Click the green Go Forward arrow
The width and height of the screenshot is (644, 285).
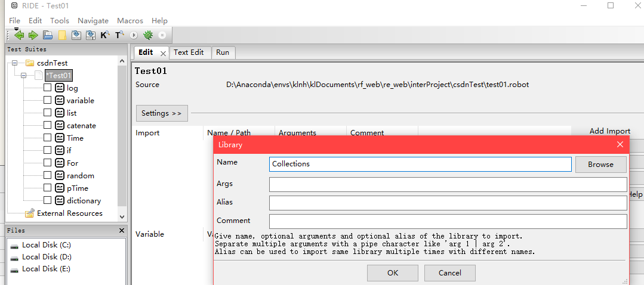tap(33, 35)
